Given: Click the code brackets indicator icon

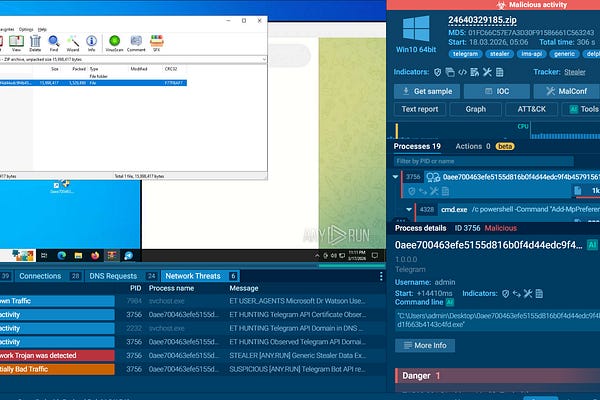Looking at the screenshot, I should tap(462, 72).
